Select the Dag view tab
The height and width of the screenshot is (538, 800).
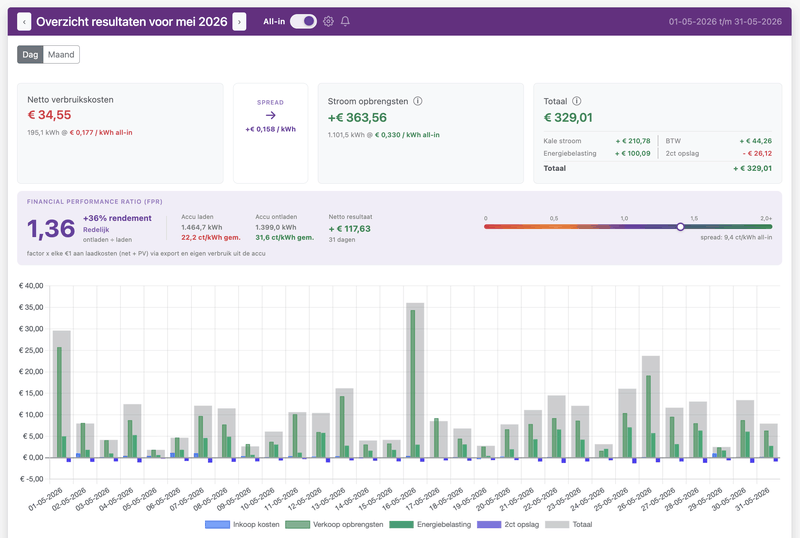30,55
